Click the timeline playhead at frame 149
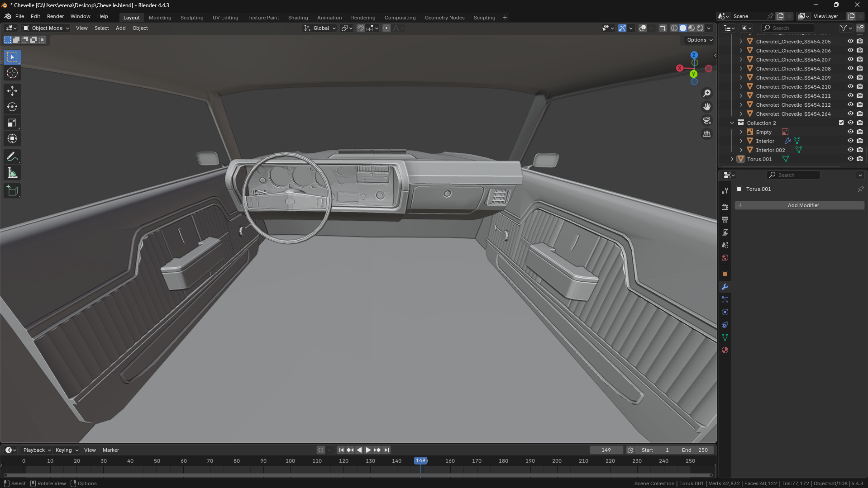The height and width of the screenshot is (488, 868). (420, 461)
